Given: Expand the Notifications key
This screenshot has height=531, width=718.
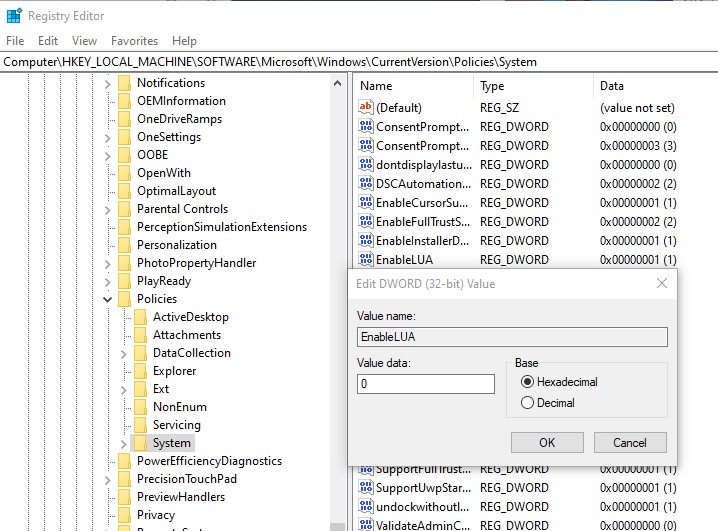Looking at the screenshot, I should click(x=107, y=84).
